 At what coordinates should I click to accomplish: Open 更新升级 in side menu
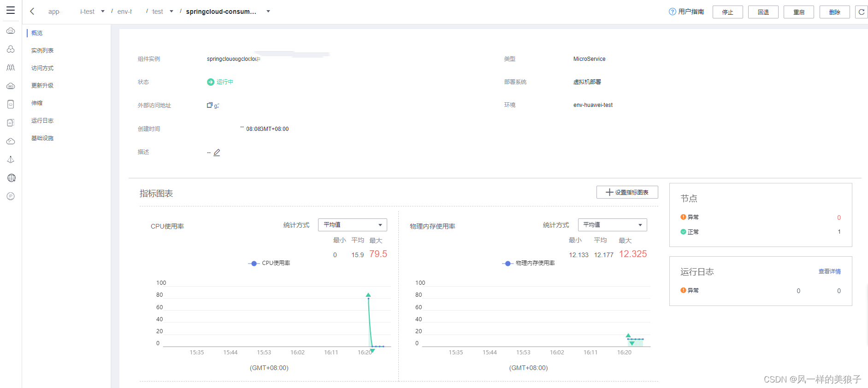coord(42,86)
